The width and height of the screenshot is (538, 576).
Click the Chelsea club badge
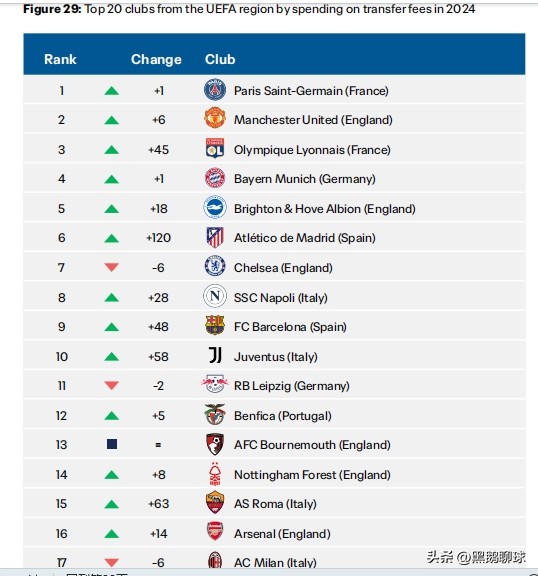point(215,266)
